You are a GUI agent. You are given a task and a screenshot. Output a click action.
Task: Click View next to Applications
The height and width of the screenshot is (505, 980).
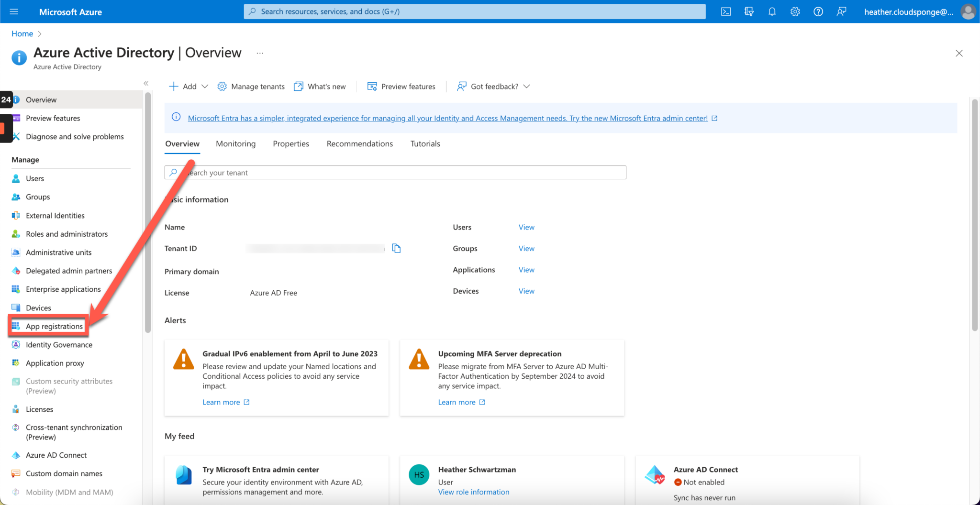coord(526,269)
